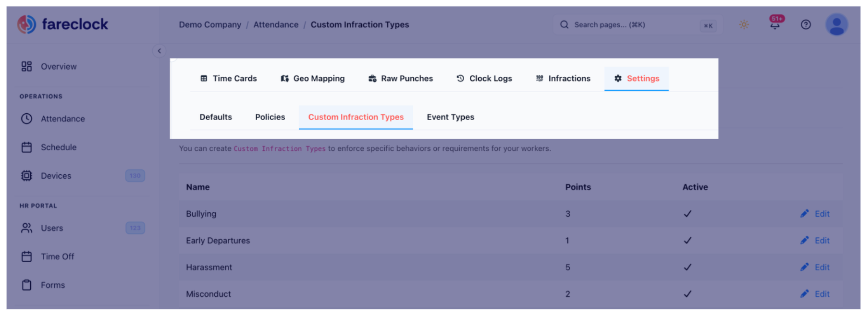Screen dimensions: 868x316
Task: Open the user profile avatar
Action: coord(837,24)
